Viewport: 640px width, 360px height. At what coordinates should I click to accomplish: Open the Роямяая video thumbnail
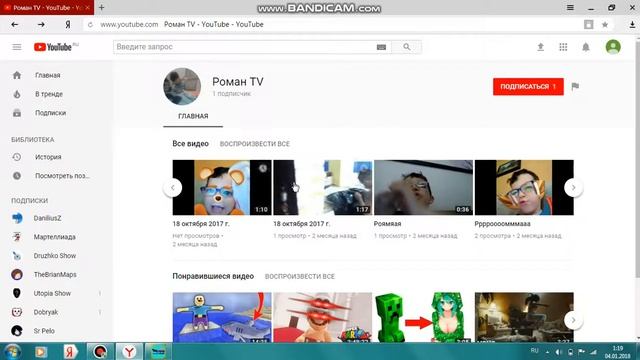tap(423, 187)
